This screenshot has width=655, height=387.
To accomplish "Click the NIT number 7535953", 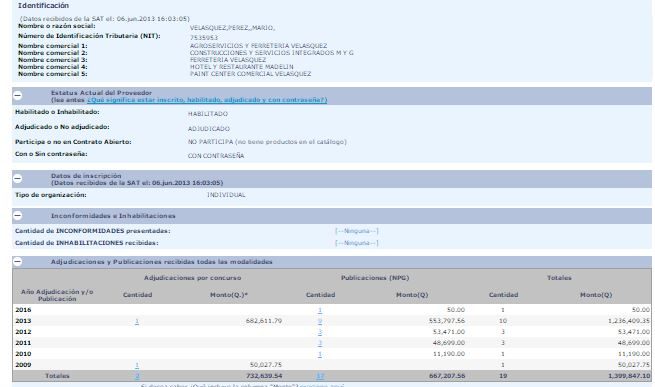I will pos(204,38).
